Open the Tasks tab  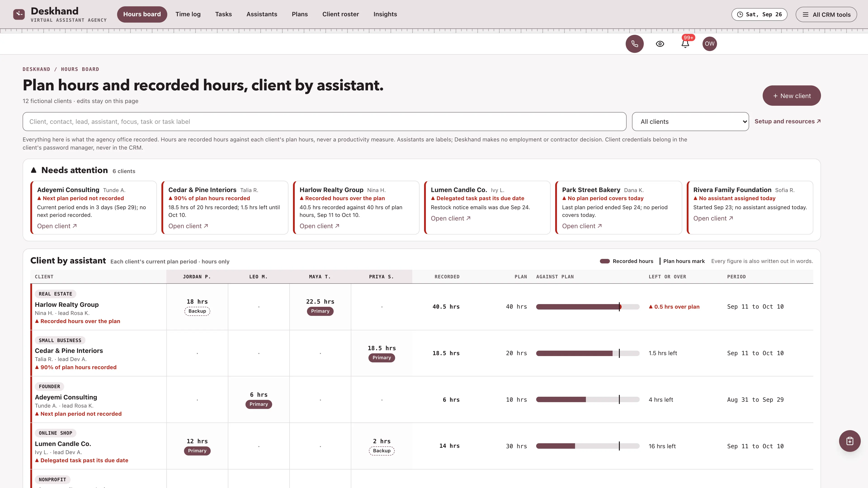(223, 14)
